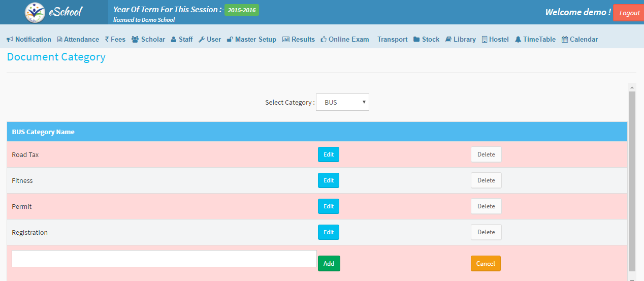Edit the Road Tax category
This screenshot has width=644, height=281.
(x=329, y=154)
